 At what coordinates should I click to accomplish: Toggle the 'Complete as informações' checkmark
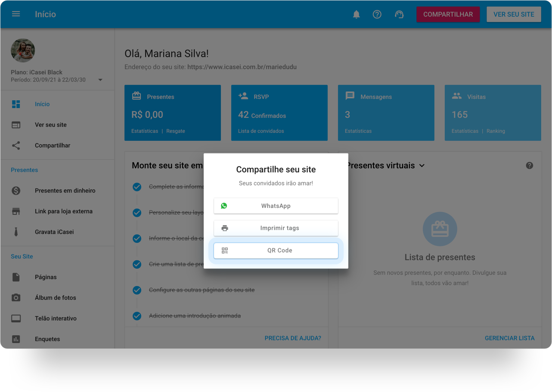coord(137,187)
